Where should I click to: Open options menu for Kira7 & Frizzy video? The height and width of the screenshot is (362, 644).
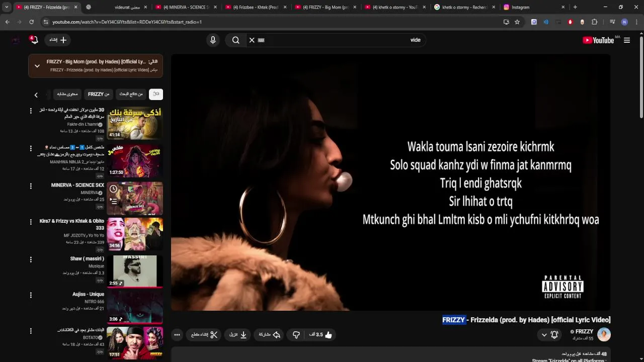click(31, 222)
